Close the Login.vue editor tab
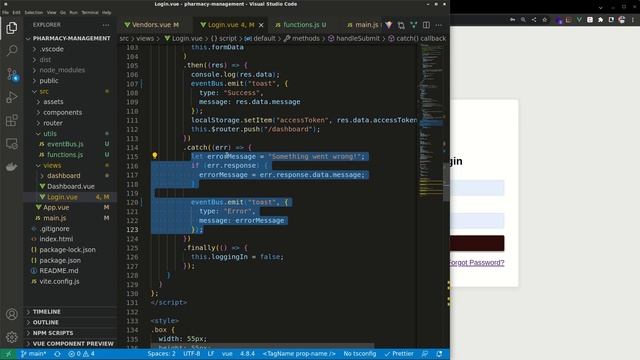Screen dimensions: 640x360 point(261,25)
